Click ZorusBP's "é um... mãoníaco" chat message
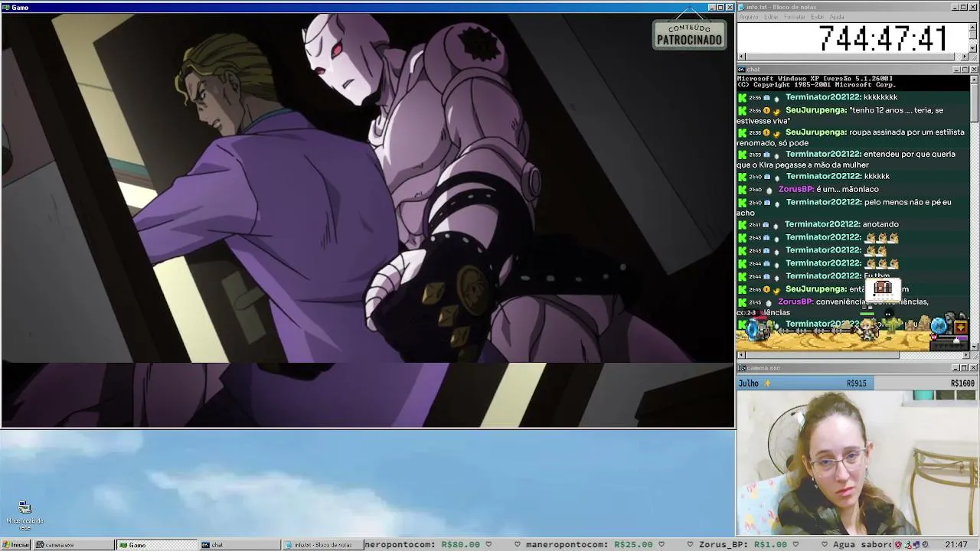 847,189
